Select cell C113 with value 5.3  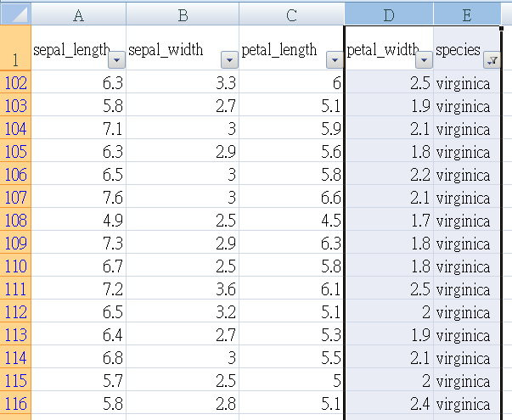tap(291, 333)
